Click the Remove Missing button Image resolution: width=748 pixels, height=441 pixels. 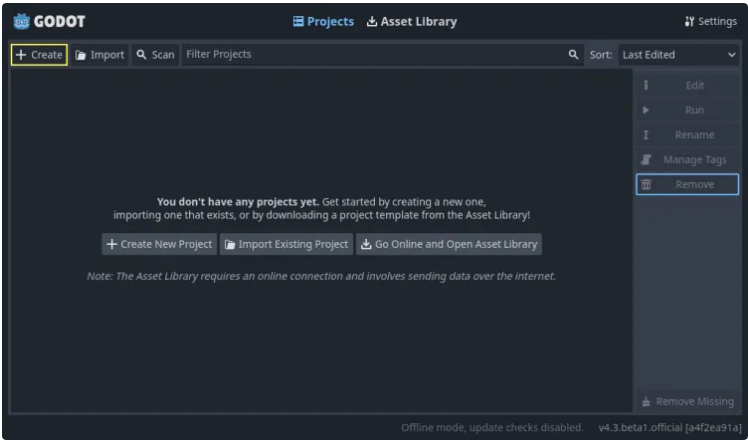(687, 401)
